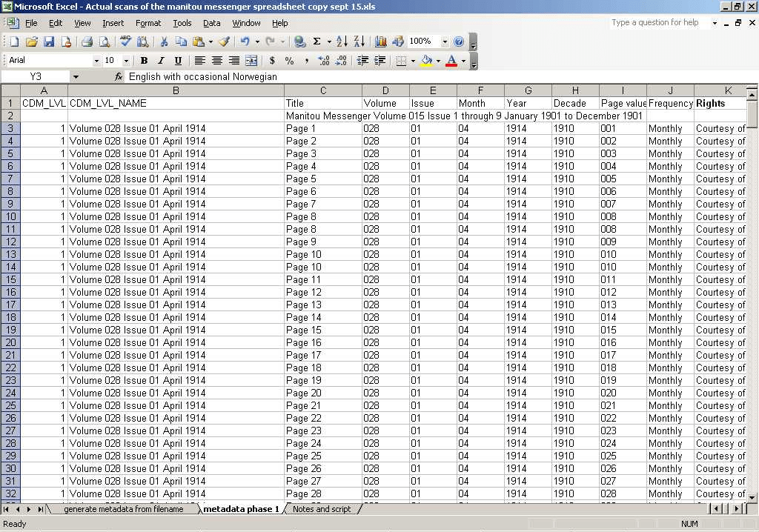Toggle italic formatting
Viewport: 759px width, 532px height.
(x=160, y=60)
